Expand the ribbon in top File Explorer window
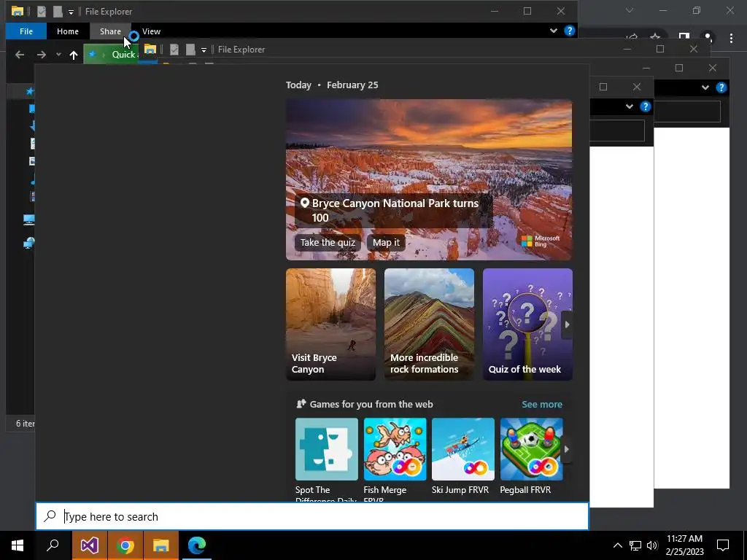Image resolution: width=747 pixels, height=560 pixels. [x=554, y=31]
